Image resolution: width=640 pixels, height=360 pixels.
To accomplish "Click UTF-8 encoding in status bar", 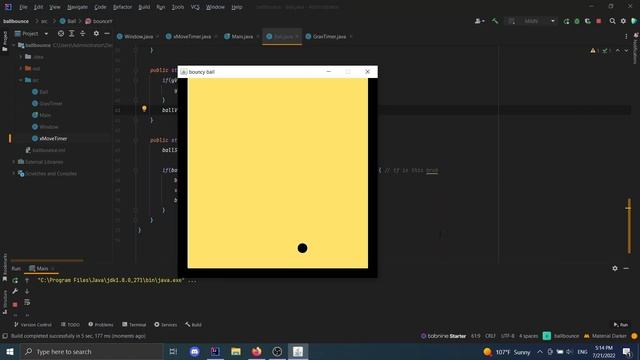I will [x=507, y=336].
